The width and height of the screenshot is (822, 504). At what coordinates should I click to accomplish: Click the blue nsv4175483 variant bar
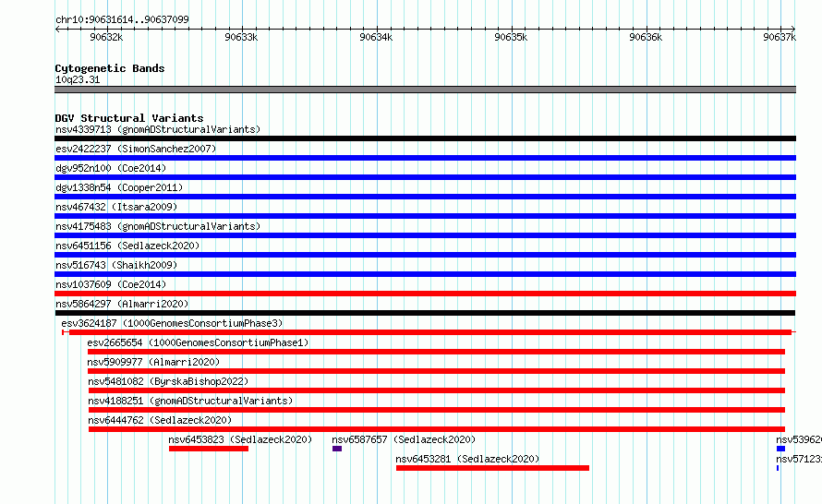pyautogui.click(x=425, y=235)
